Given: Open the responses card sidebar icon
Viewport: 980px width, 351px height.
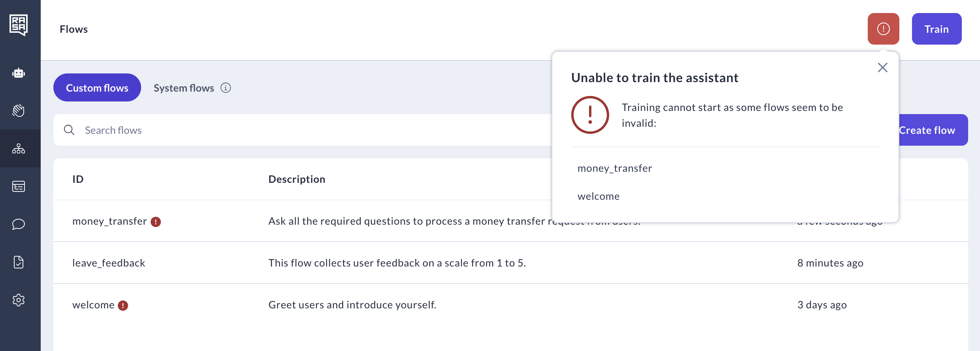Looking at the screenshot, I should [19, 186].
